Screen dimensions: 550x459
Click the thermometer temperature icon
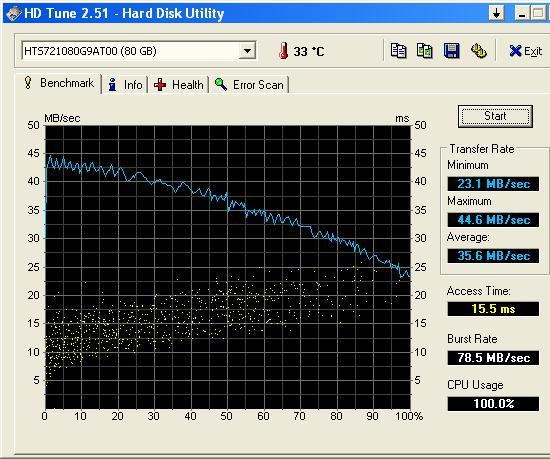click(283, 51)
